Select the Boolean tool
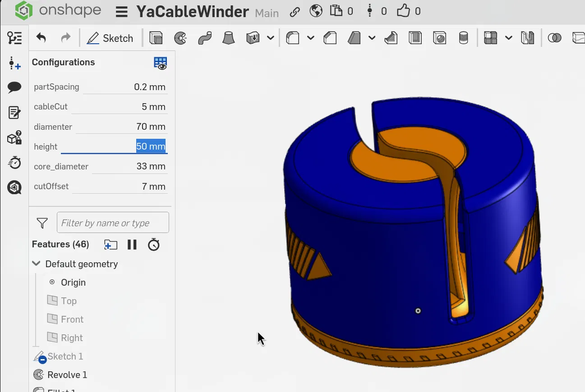Screen dimensions: 585x392 (554, 38)
